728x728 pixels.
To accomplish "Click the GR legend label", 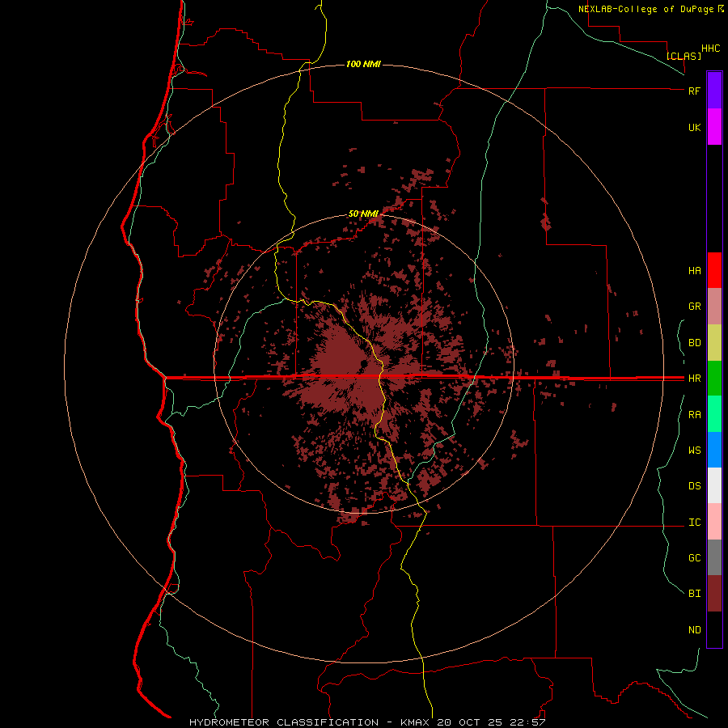I will (694, 307).
